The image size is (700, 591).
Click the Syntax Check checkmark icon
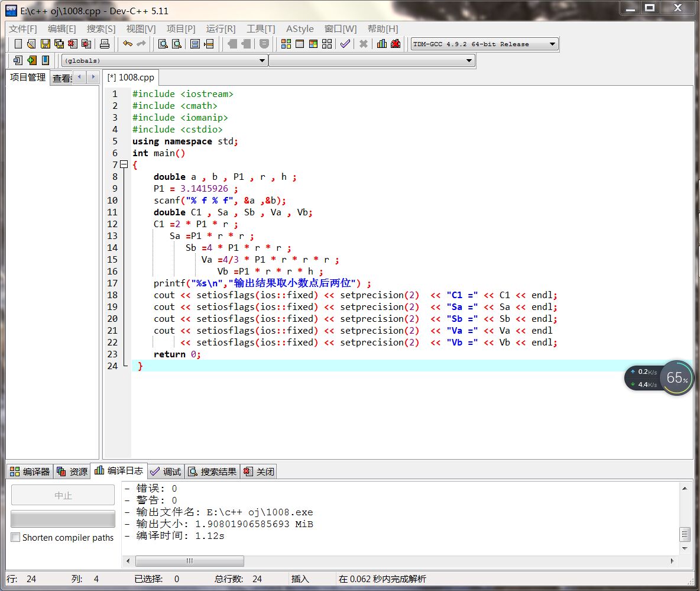(345, 44)
